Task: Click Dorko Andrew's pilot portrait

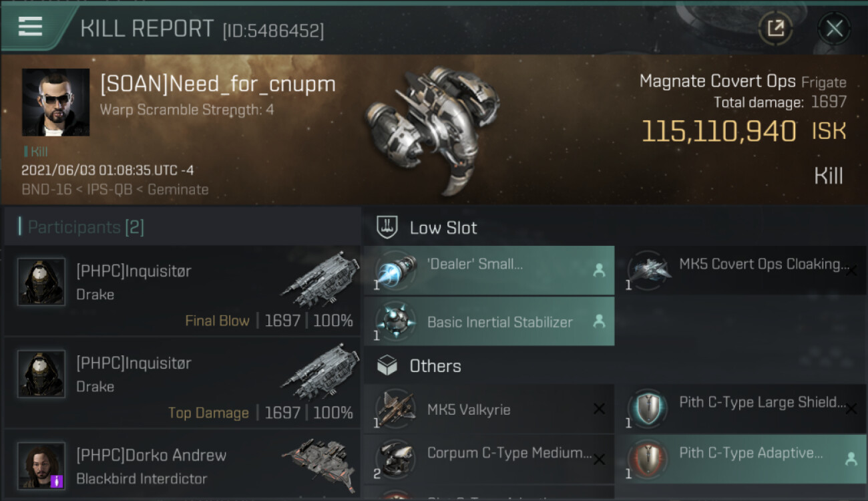Action: (x=41, y=466)
